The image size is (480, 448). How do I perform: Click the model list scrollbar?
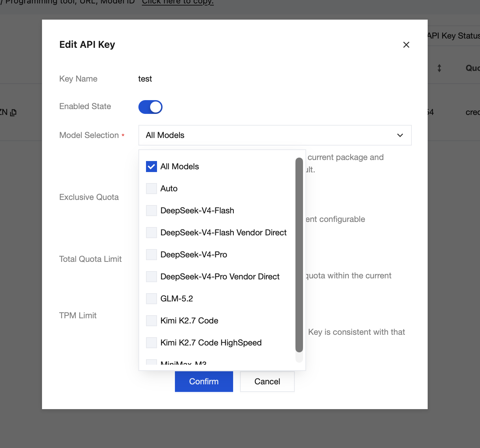pyautogui.click(x=299, y=255)
